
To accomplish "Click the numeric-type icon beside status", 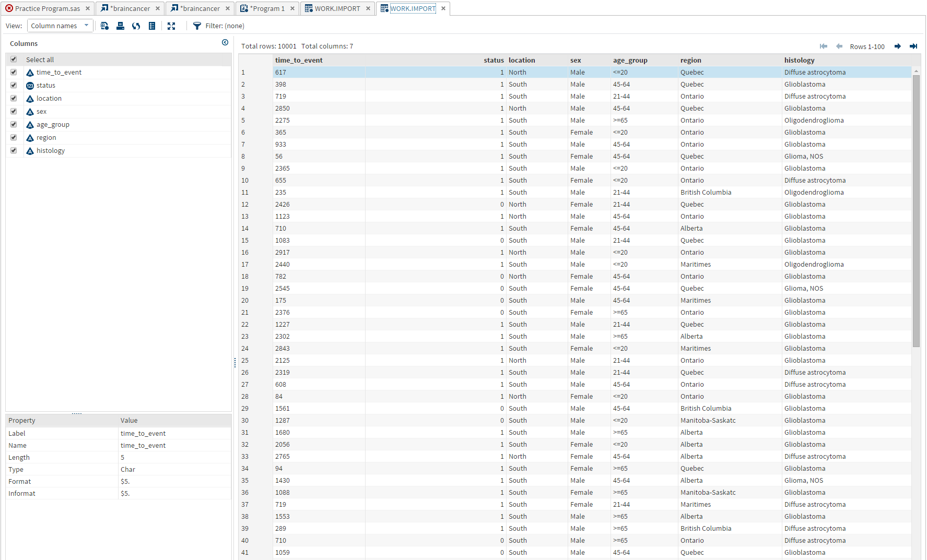I will [x=30, y=86].
